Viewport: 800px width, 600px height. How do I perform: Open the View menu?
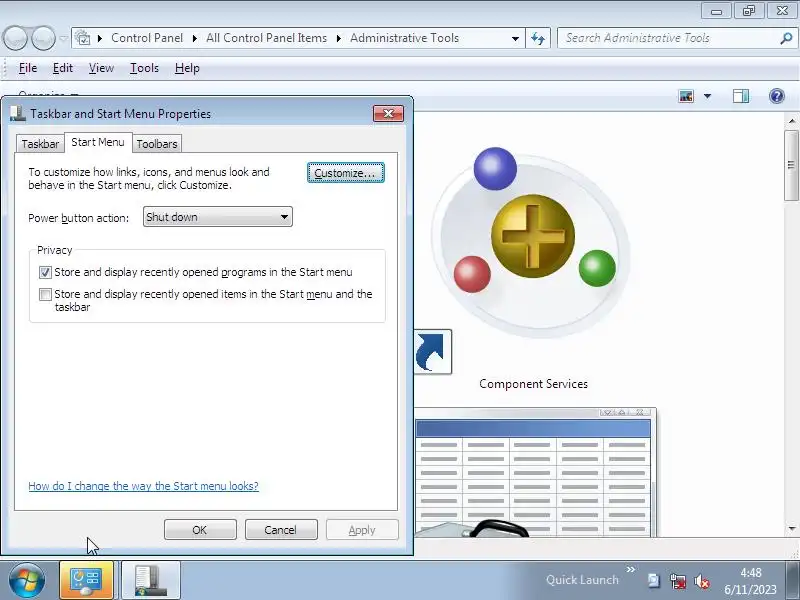point(101,68)
